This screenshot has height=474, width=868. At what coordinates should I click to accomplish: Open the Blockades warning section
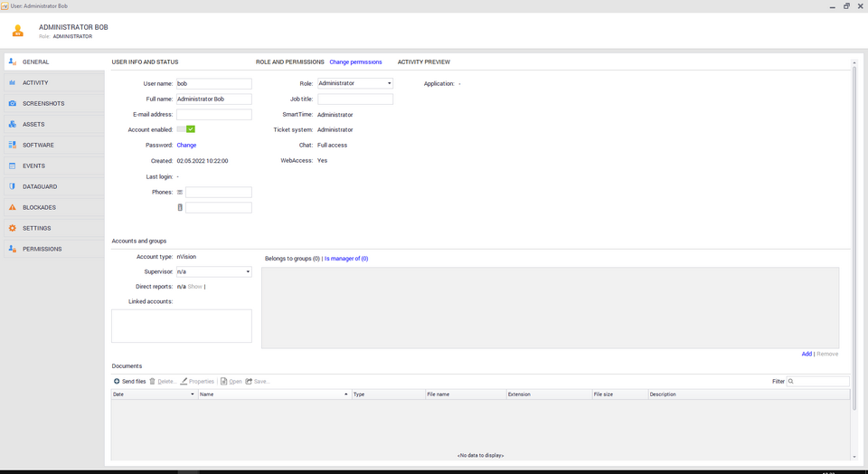tap(39, 207)
